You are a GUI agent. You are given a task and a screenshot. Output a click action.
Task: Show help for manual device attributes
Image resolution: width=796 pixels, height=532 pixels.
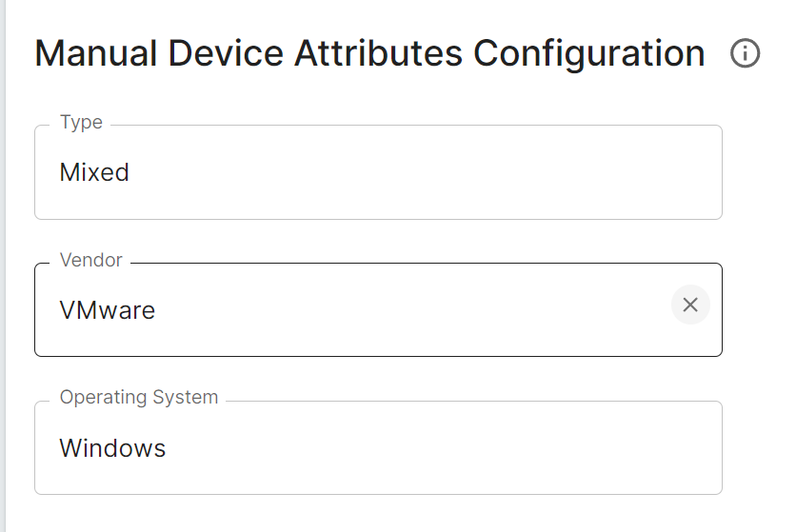tap(745, 54)
